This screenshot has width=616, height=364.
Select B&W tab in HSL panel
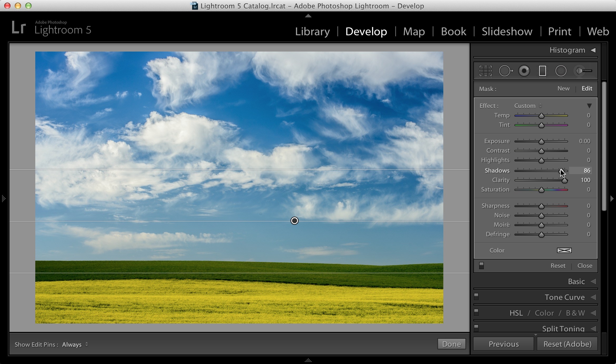(575, 313)
